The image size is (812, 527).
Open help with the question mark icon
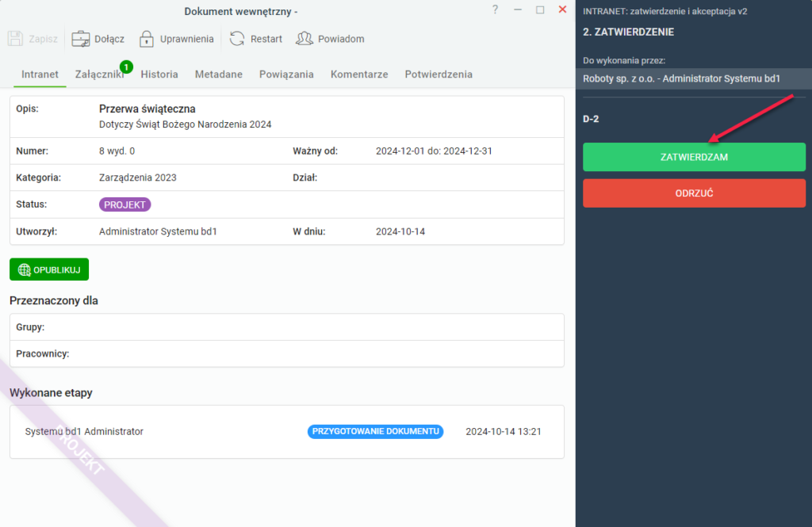tap(495, 10)
